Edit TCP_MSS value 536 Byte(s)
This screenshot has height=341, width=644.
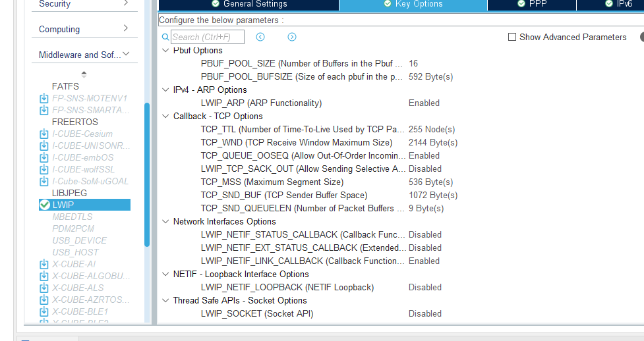coord(431,182)
